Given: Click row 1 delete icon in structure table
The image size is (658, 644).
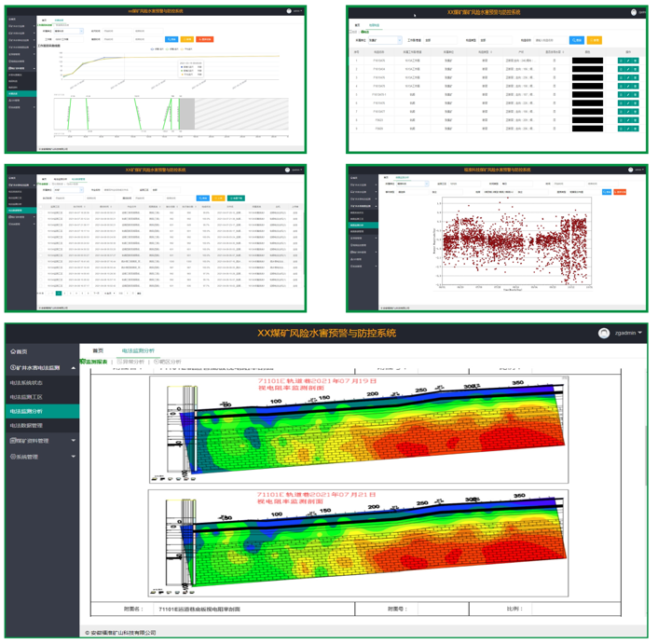Looking at the screenshot, I should click(636, 61).
